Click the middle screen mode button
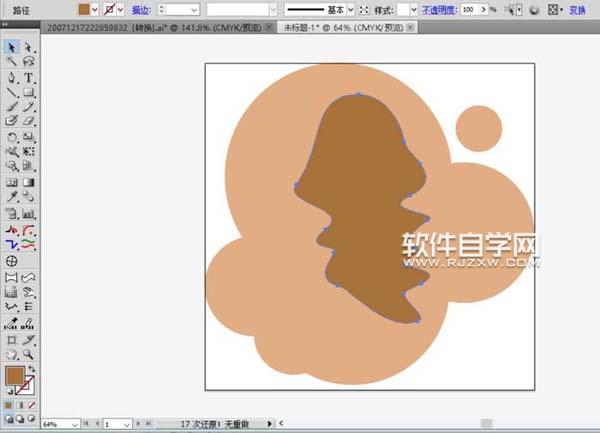The image size is (600, 433). (x=20, y=419)
